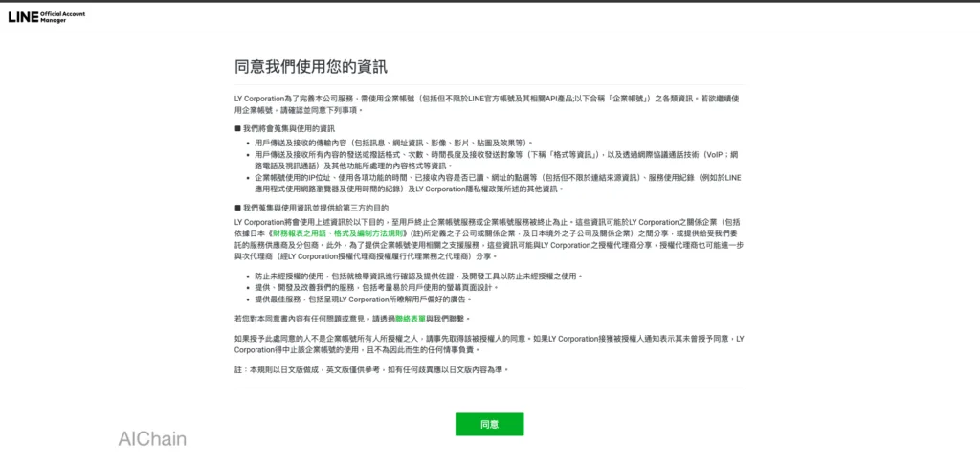This screenshot has height=466, width=980.
Task: Click the green 同意 button
Action: tap(489, 424)
